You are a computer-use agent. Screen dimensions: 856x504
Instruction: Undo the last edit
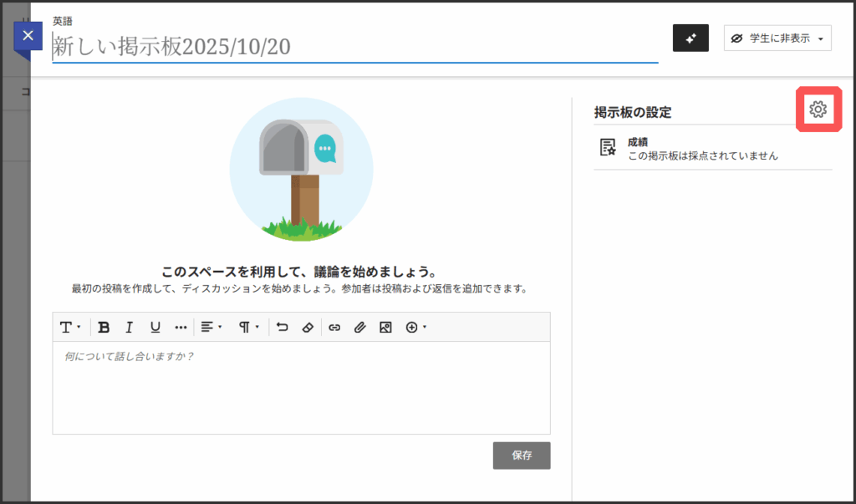tap(283, 327)
